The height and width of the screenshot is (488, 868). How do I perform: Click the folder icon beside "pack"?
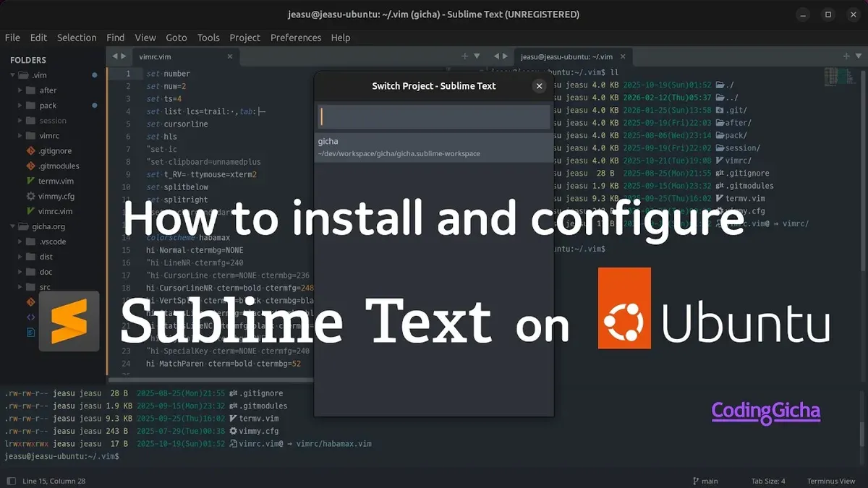[30, 106]
